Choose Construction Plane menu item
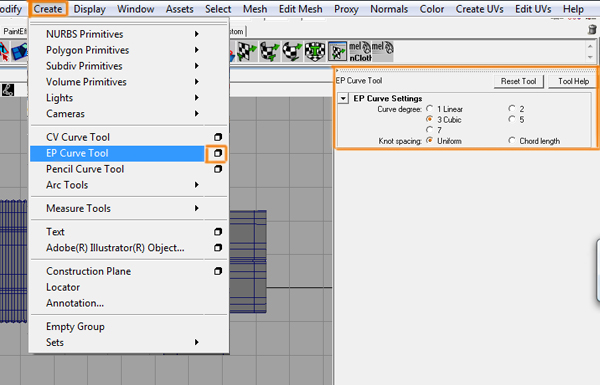The image size is (600, 385). (117, 271)
